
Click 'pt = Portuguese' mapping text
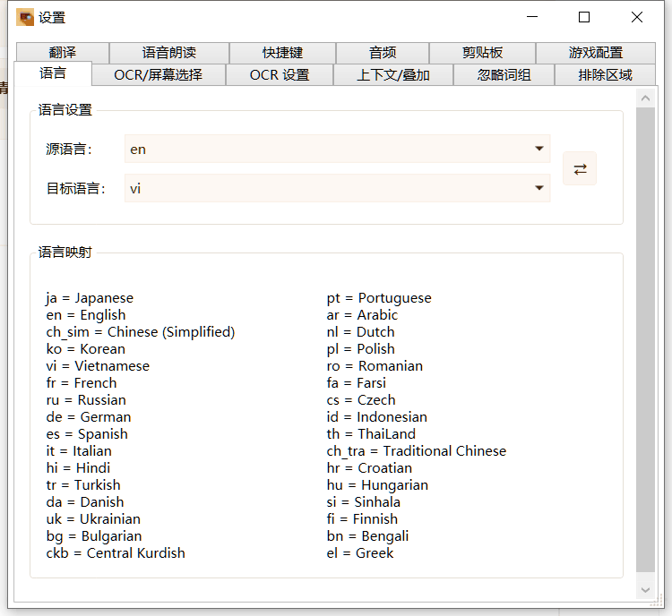pyautogui.click(x=379, y=298)
